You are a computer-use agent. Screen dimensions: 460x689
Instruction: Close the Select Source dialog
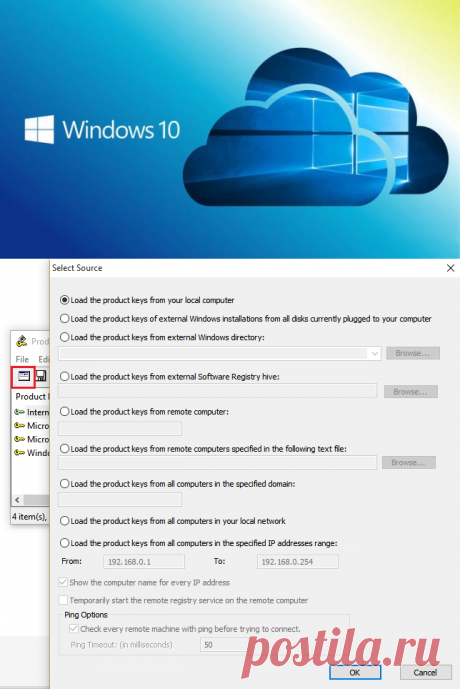tap(450, 268)
